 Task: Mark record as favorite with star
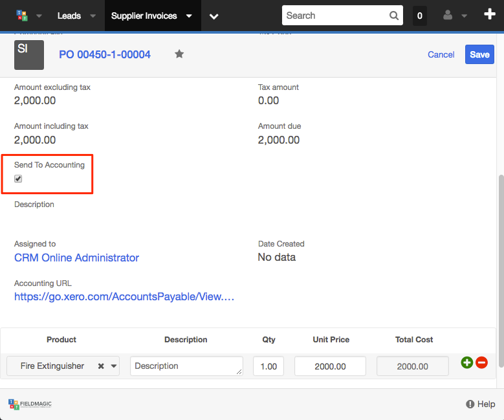pyautogui.click(x=179, y=54)
